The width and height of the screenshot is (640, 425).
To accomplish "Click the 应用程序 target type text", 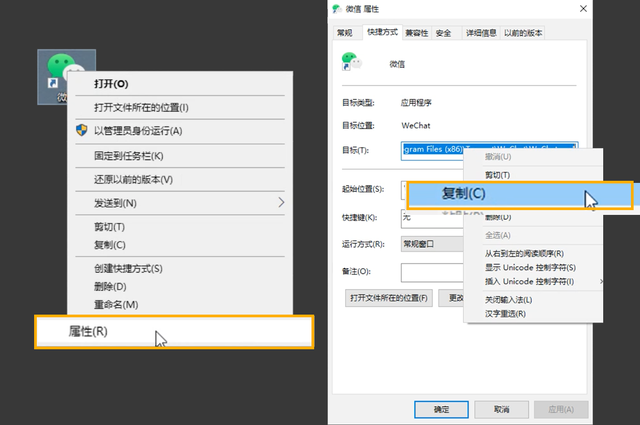I will pos(416,102).
